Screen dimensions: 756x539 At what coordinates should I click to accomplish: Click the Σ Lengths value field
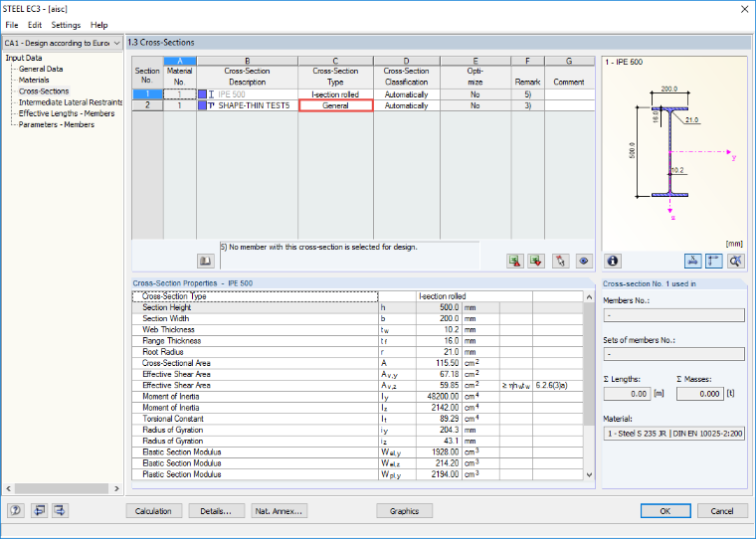[x=628, y=394]
